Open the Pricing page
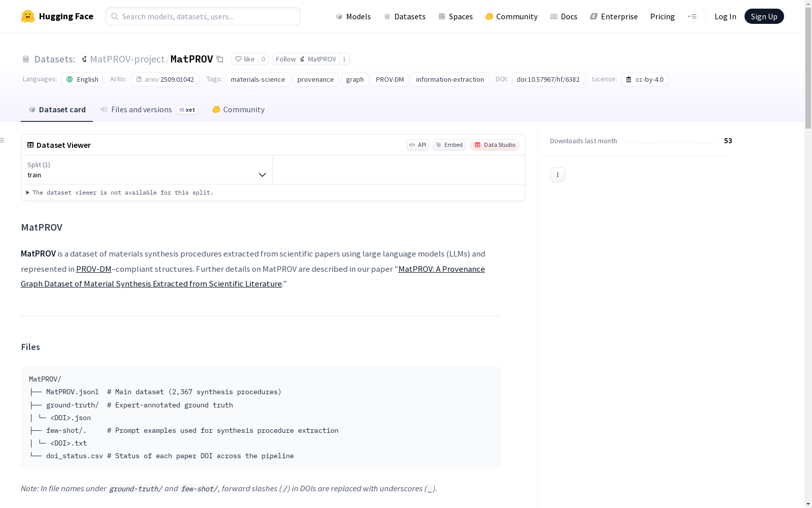This screenshot has width=812, height=508. [x=662, y=16]
